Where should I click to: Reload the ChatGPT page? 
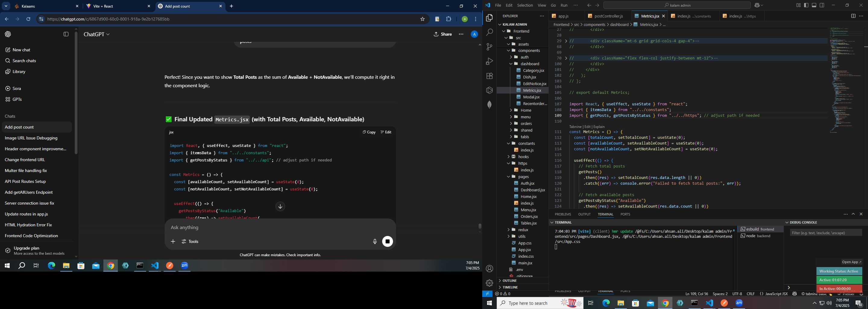(x=29, y=19)
